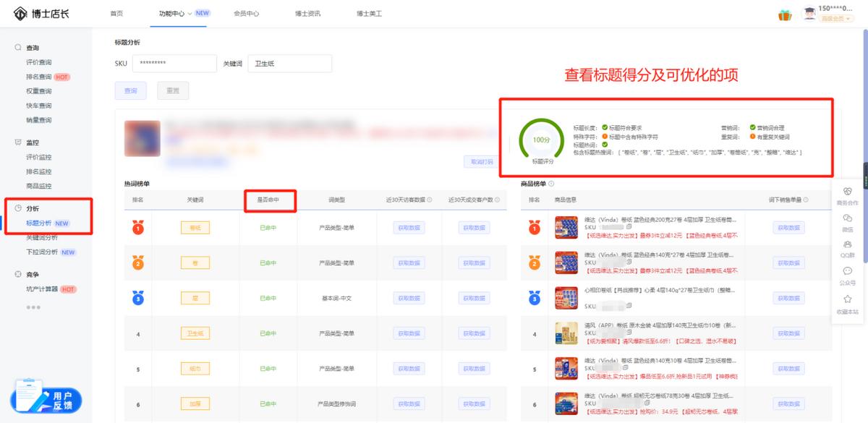The width and height of the screenshot is (868, 423).
Task: Click 获取数据 customer count for 卷纸 row
Action: 475,228
